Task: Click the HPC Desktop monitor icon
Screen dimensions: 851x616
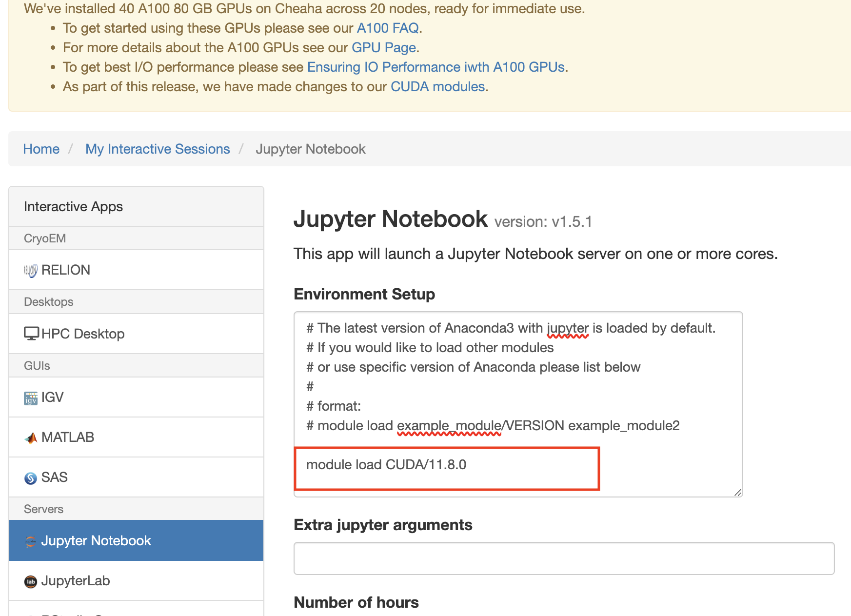Action: pos(31,334)
